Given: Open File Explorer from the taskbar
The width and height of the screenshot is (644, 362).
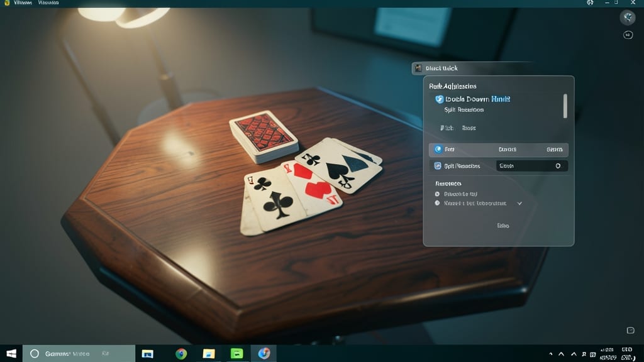Looking at the screenshot, I should pos(209,353).
